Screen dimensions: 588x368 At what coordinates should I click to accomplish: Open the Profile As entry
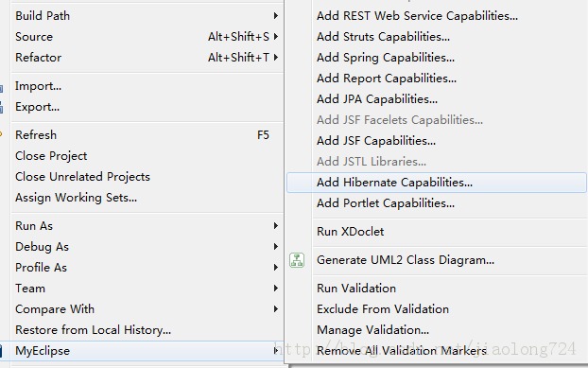(x=147, y=268)
